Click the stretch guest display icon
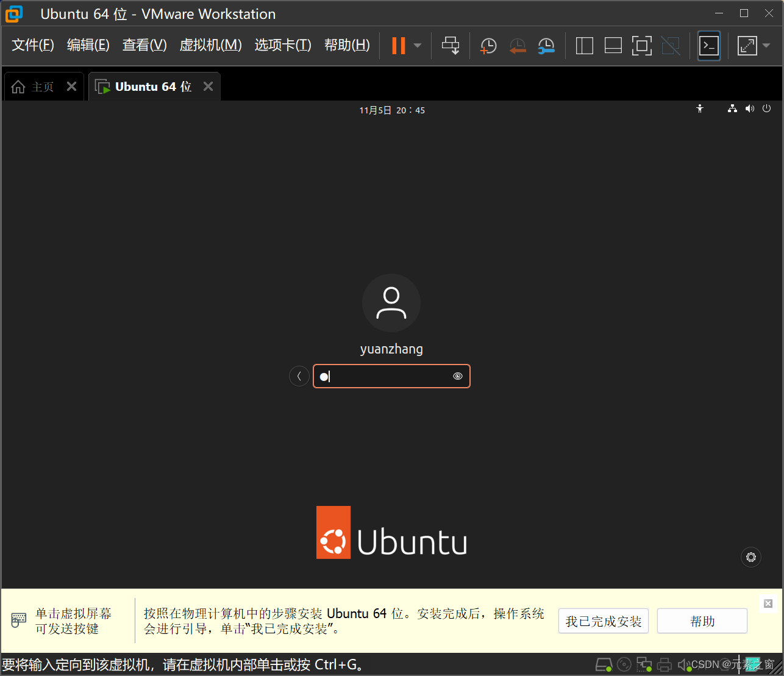 tap(747, 46)
